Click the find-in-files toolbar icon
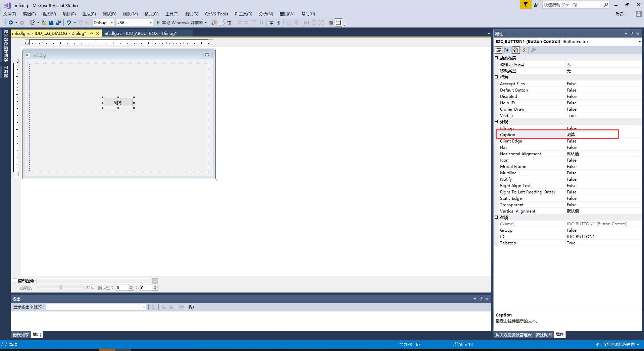This screenshot has width=644, height=351. (x=214, y=22)
